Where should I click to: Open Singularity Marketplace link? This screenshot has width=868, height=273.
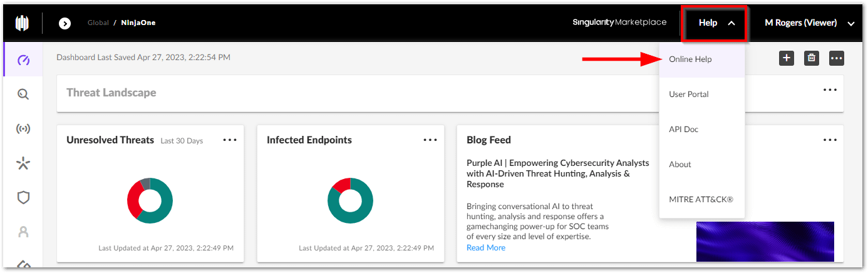tap(619, 23)
